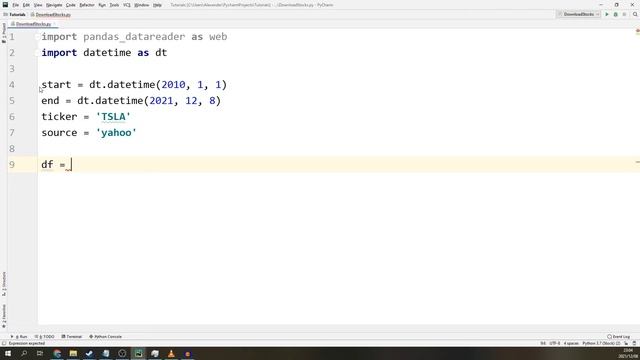640x360 pixels.
Task: Open the Code menu
Action: [x=71, y=5]
